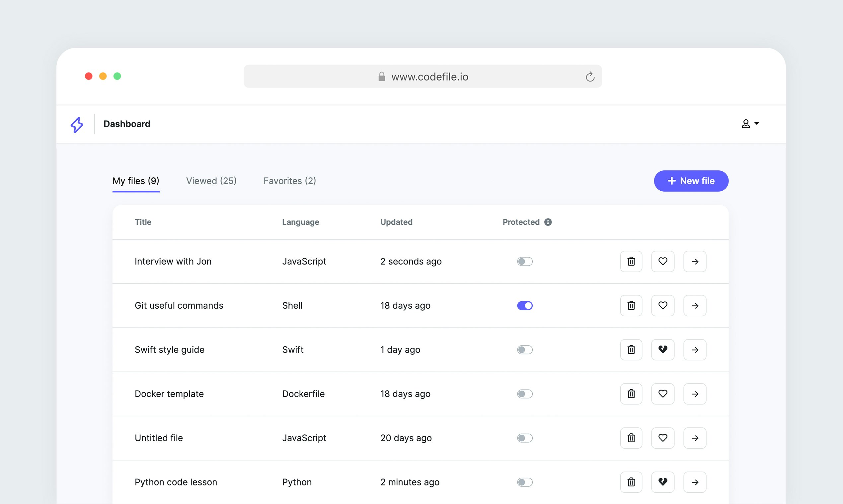
Task: Click the lightning bolt logo
Action: pyautogui.click(x=77, y=125)
